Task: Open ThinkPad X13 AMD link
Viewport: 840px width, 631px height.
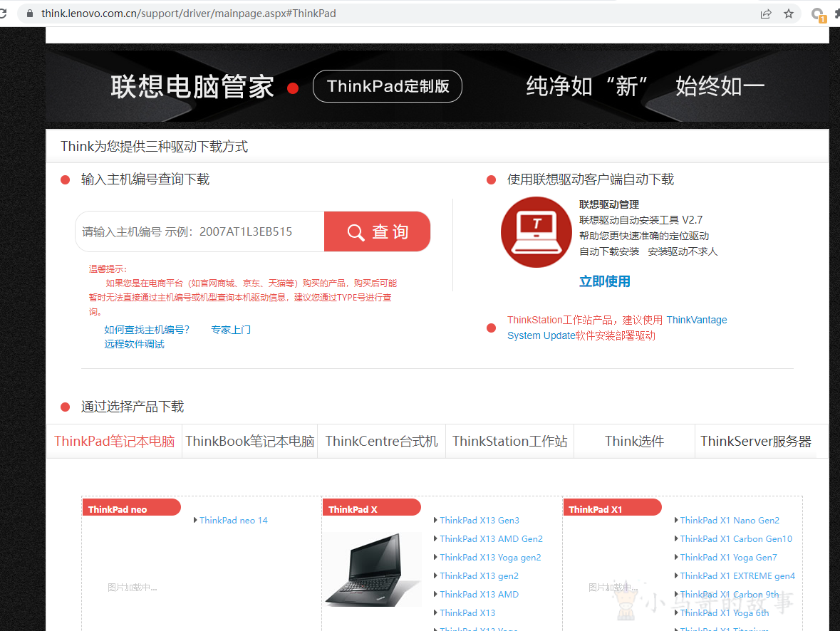Action: 479,595
